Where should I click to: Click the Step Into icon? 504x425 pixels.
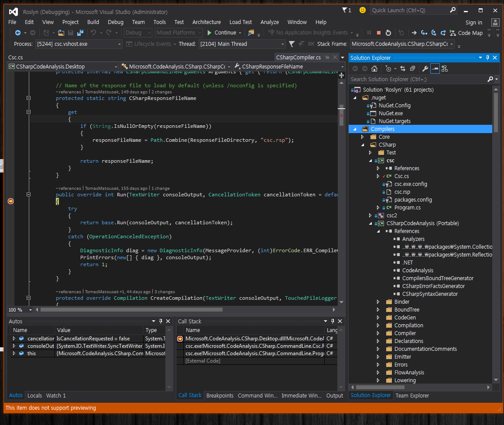[424, 33]
